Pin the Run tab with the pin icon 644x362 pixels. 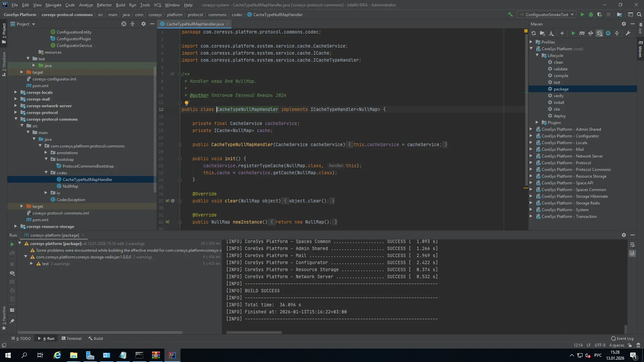click(12, 321)
